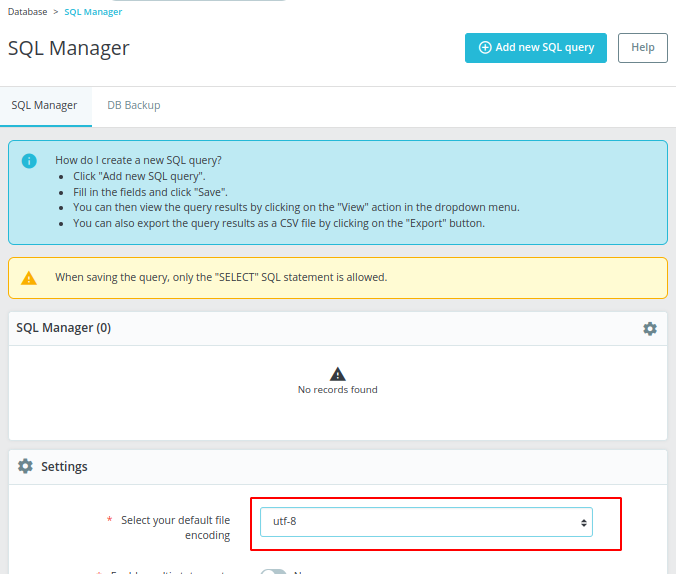Click the 'No records found' text
The width and height of the screenshot is (676, 574).
[338, 390]
